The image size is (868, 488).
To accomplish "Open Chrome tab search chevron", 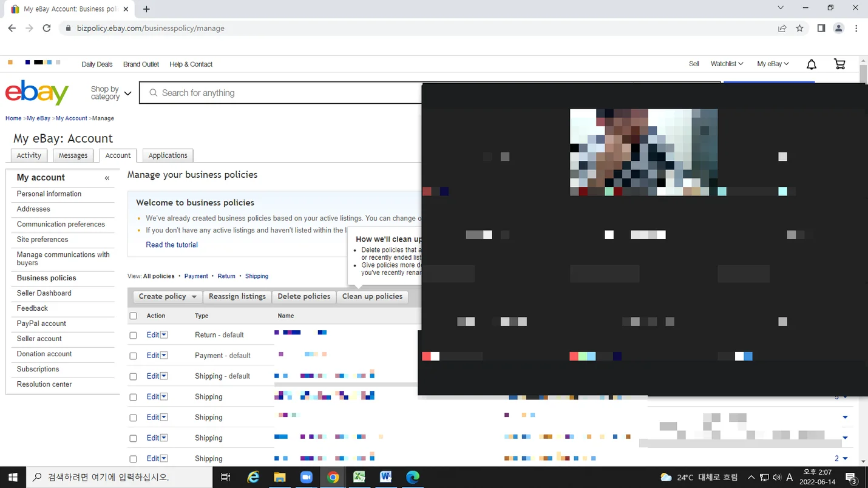I will (x=780, y=8).
